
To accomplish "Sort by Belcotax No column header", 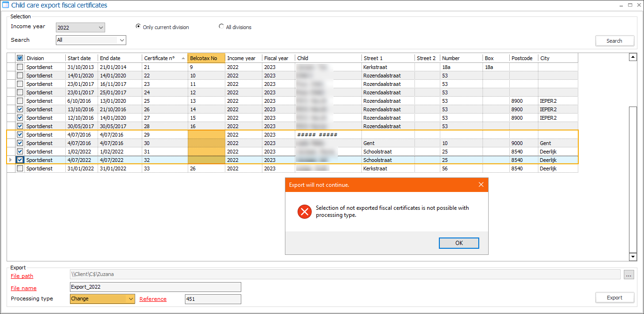I will point(206,58).
